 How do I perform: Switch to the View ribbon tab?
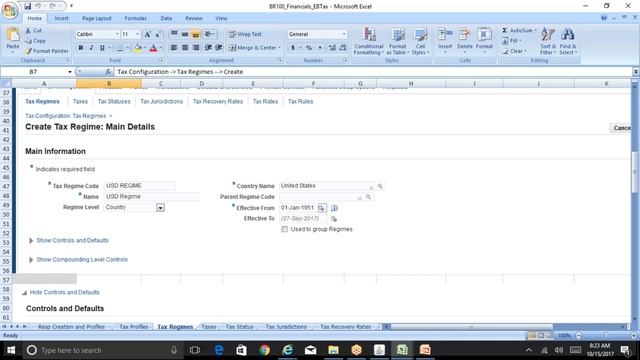pos(221,18)
